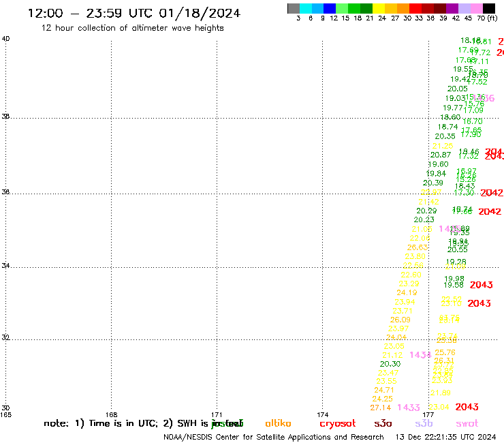
Task: Click the wave height value "24.71"
Action: [x=384, y=390]
